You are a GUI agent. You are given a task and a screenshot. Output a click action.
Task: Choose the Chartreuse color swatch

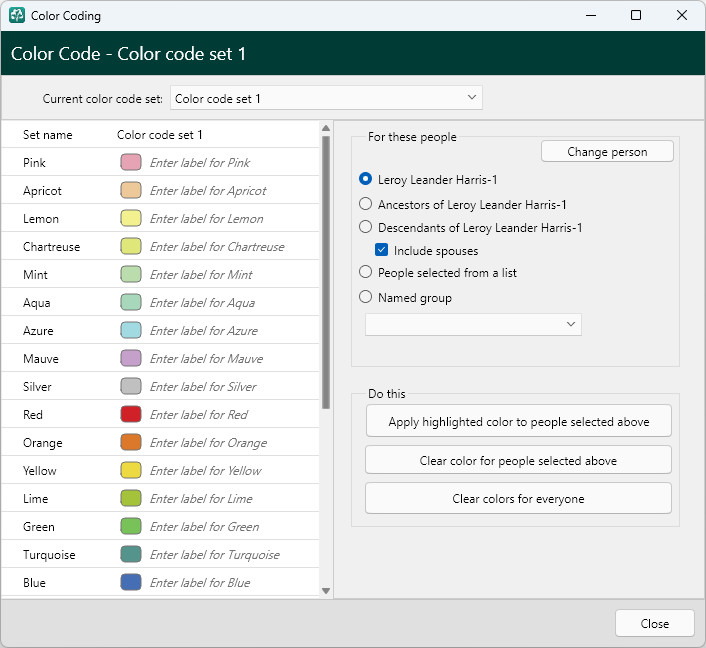(x=131, y=246)
